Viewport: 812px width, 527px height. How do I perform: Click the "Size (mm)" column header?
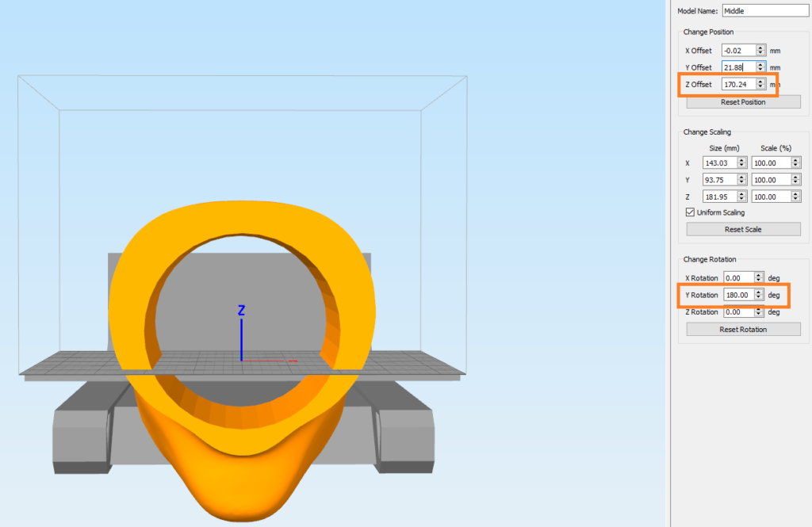click(x=724, y=148)
